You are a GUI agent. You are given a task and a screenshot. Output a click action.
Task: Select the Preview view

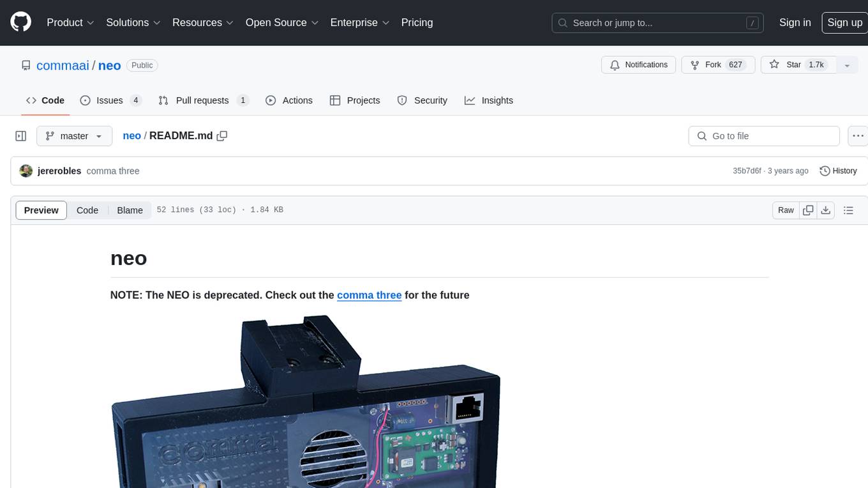point(41,210)
